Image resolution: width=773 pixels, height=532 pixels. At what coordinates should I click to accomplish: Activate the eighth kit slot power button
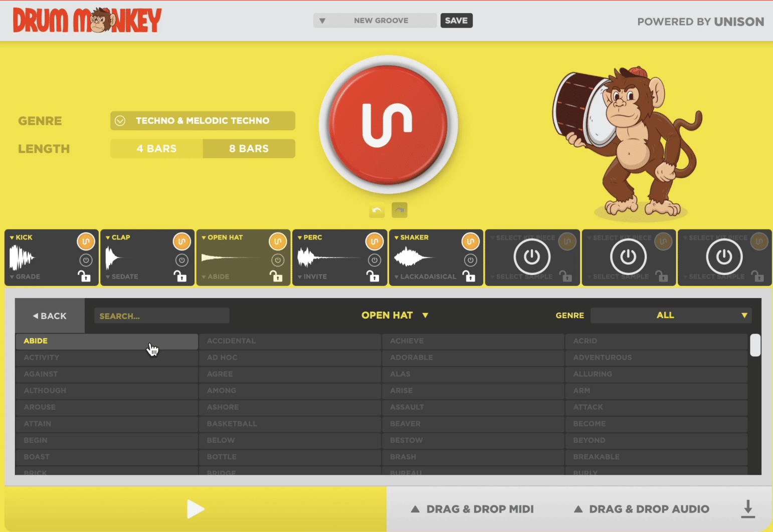(x=724, y=257)
